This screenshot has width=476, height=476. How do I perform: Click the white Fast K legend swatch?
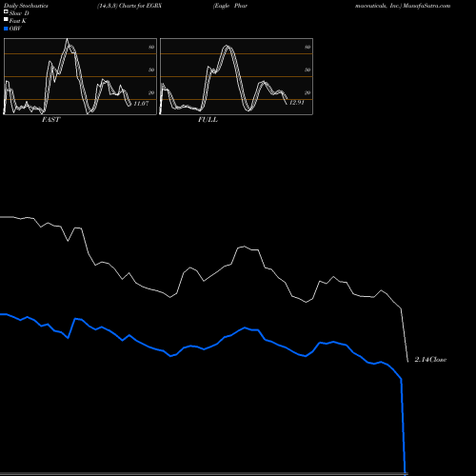(x=6, y=19)
